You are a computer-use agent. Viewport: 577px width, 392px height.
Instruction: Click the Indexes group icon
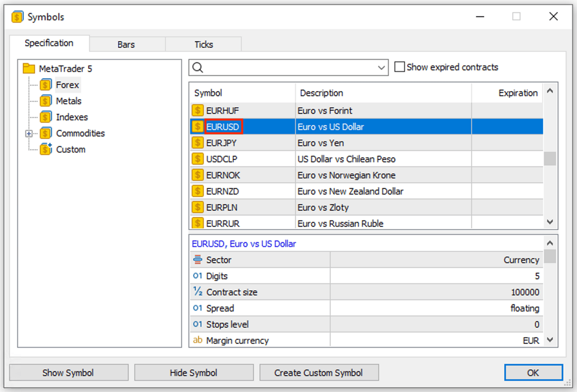[46, 117]
